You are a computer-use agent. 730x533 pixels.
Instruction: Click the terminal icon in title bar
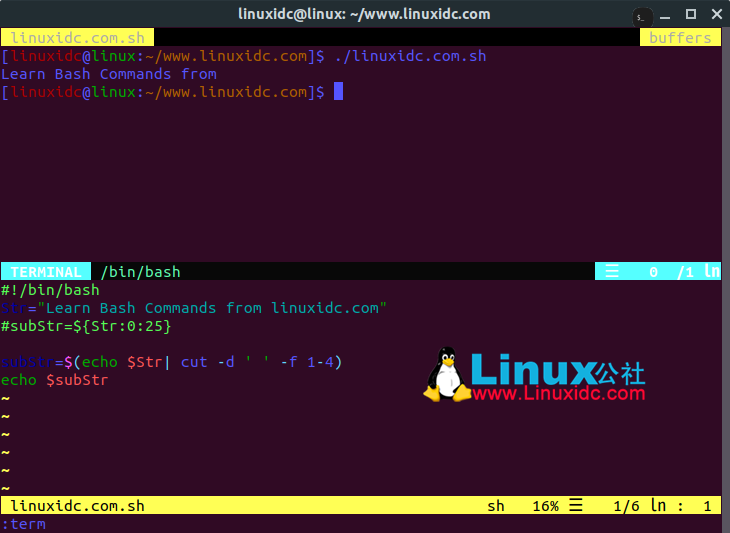pos(642,17)
